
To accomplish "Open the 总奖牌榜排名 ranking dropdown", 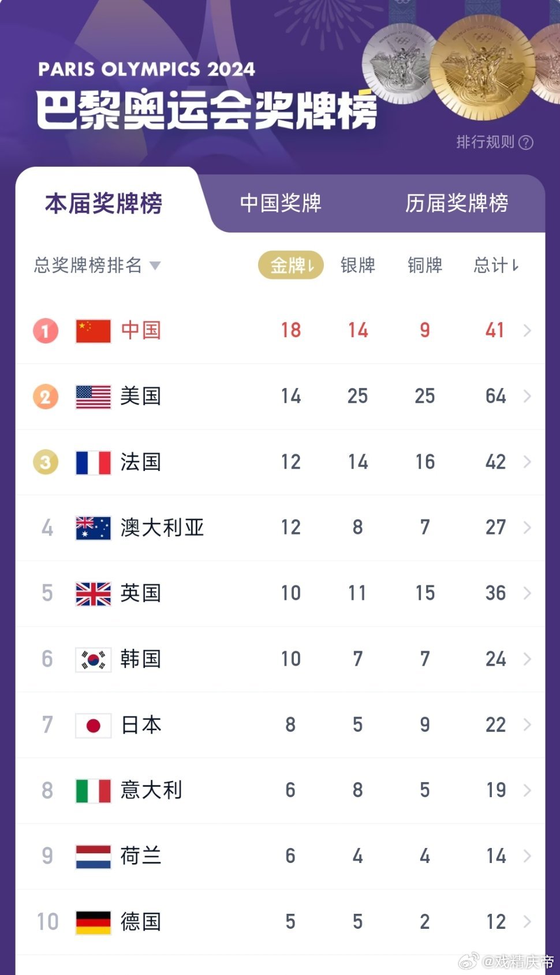I will point(97,266).
